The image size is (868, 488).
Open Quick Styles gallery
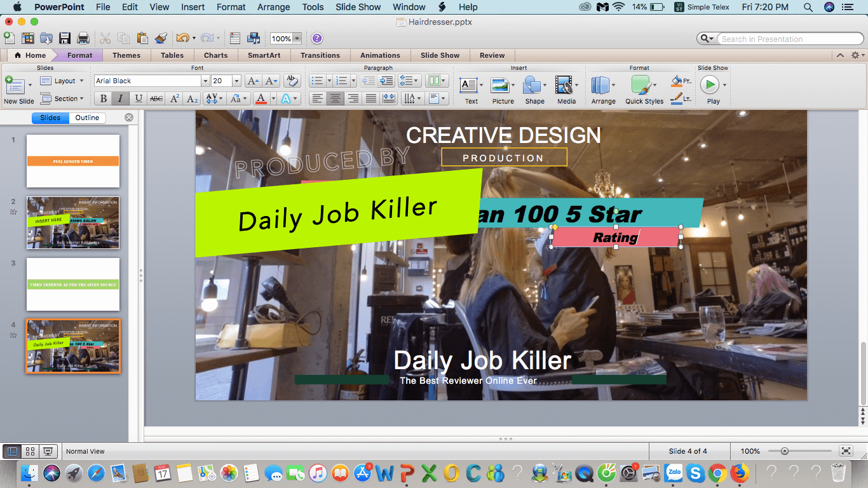coord(644,90)
